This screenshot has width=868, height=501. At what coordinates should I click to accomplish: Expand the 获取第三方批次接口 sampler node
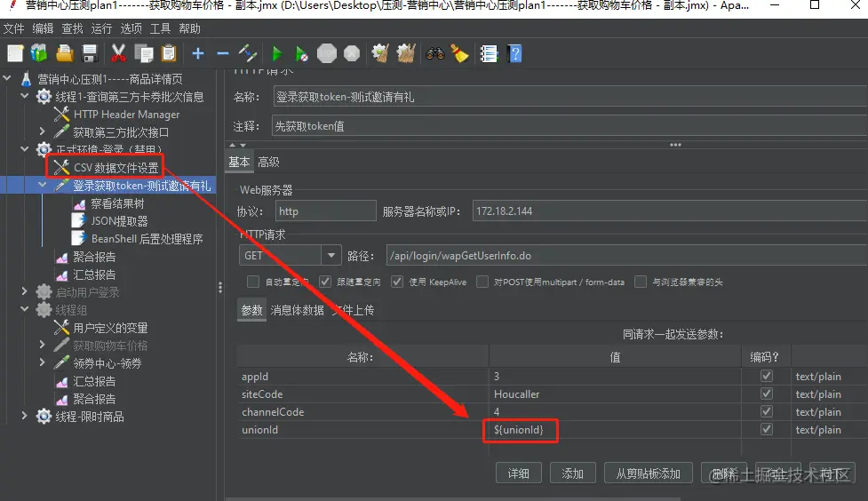pos(42,131)
